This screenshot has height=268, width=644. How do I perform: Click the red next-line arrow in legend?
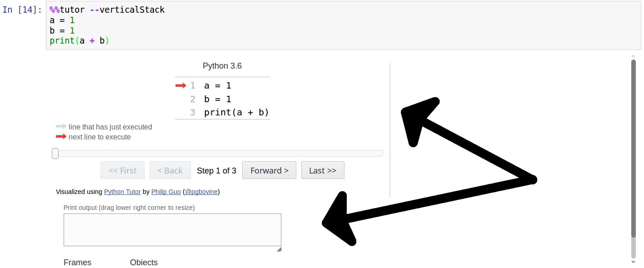click(x=61, y=137)
